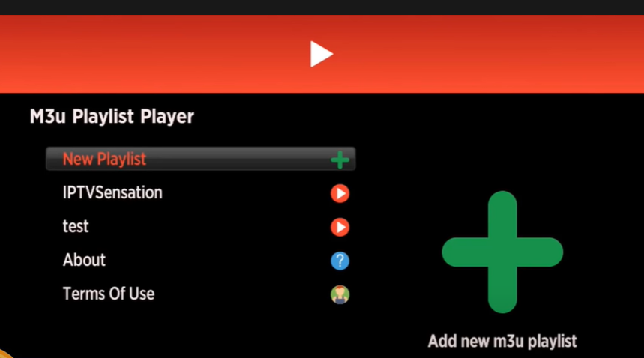Open the Terms Of Use entry
The width and height of the screenshot is (644, 358).
click(x=109, y=294)
